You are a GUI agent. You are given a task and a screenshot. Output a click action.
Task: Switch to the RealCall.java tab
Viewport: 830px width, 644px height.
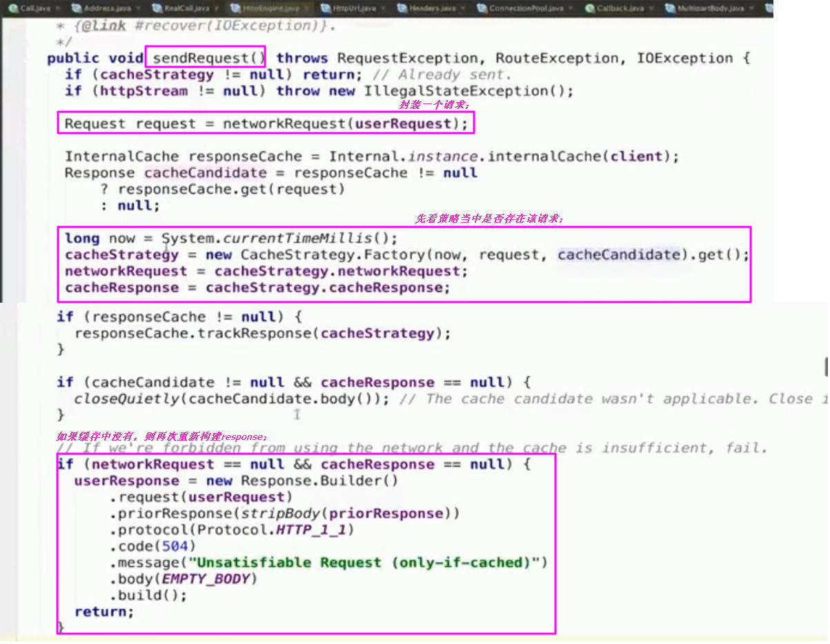tap(186, 8)
